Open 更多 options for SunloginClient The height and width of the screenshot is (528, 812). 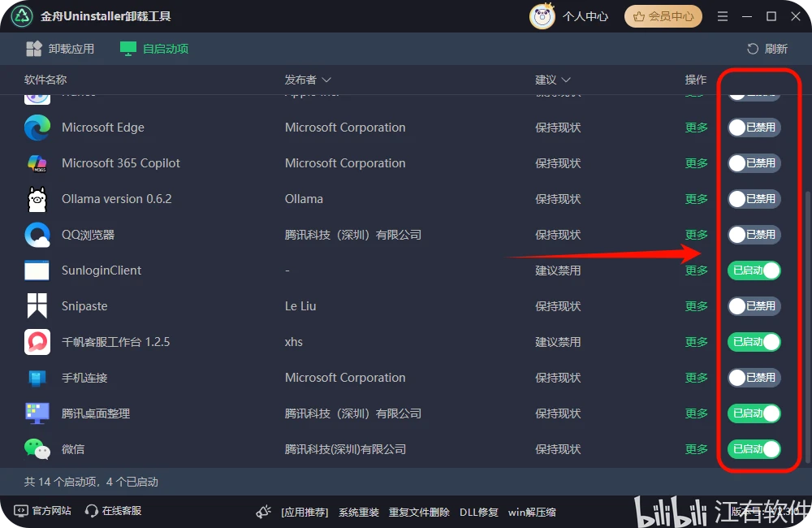697,270
